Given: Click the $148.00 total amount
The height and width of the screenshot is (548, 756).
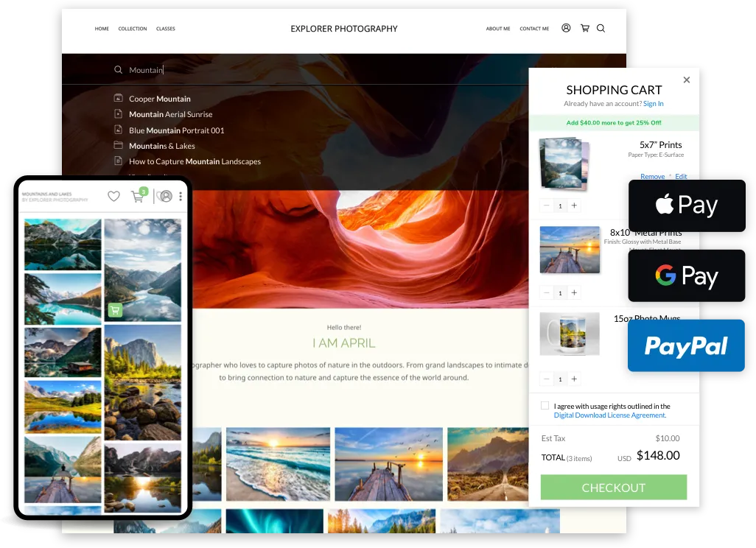Looking at the screenshot, I should tap(658, 455).
